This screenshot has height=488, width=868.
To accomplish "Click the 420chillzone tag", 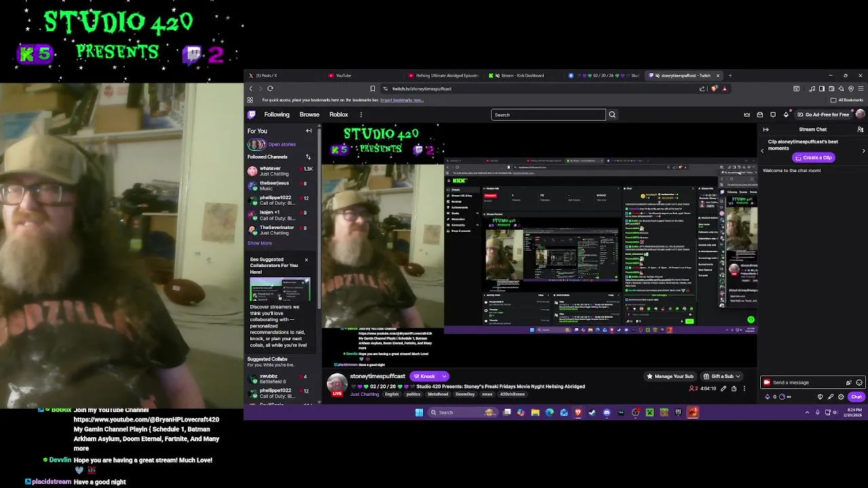I will [513, 394].
